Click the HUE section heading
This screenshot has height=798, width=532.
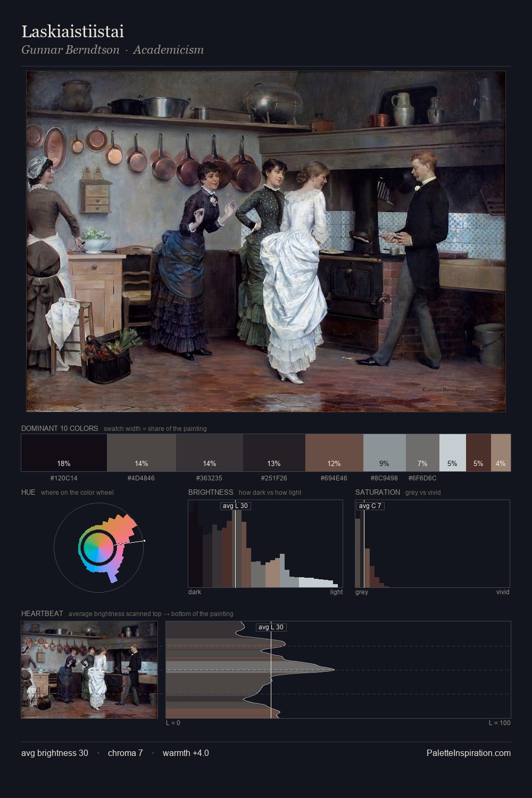28,492
